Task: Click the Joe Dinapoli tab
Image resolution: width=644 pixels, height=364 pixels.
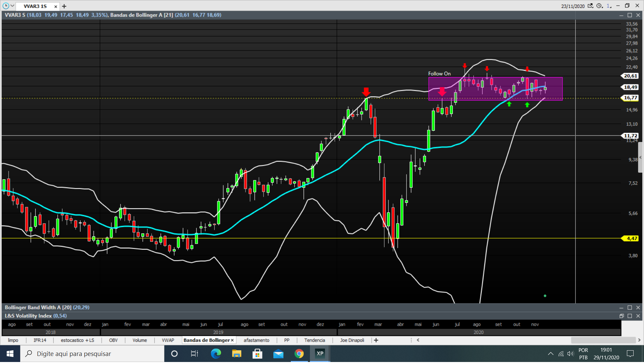Action: point(352,340)
